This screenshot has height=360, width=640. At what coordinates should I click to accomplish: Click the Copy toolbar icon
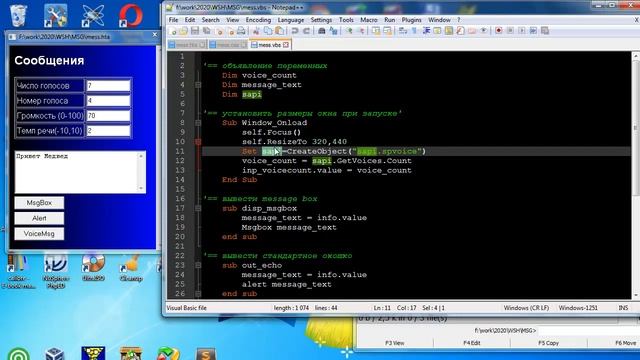[x=268, y=31]
